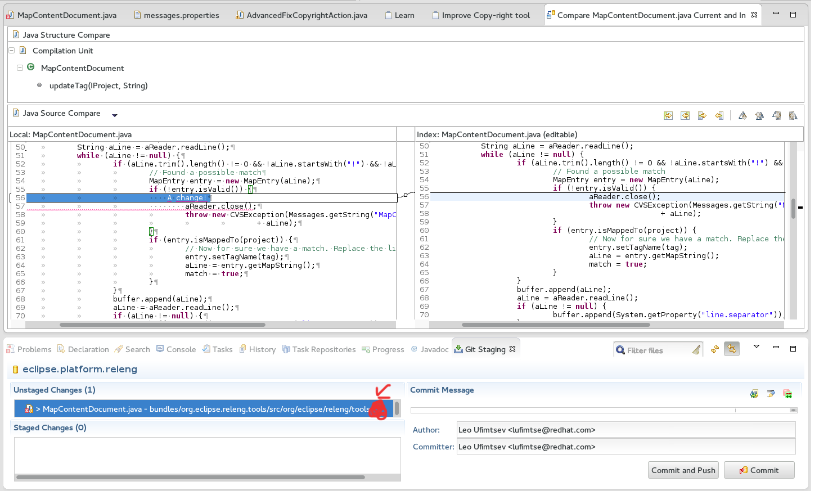
Task: Open the Java Source Compare dropdown arrow
Action: (115, 115)
